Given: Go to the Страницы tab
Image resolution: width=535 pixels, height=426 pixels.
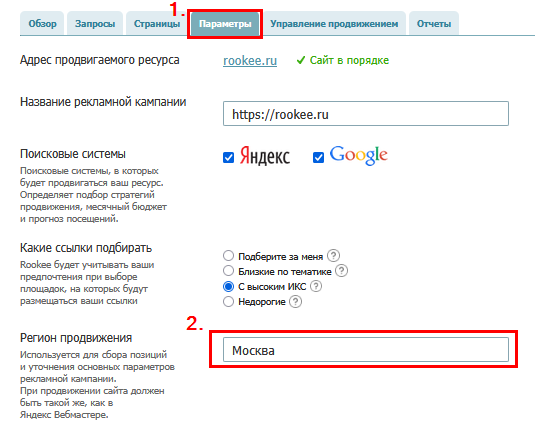Looking at the screenshot, I should click(x=157, y=24).
